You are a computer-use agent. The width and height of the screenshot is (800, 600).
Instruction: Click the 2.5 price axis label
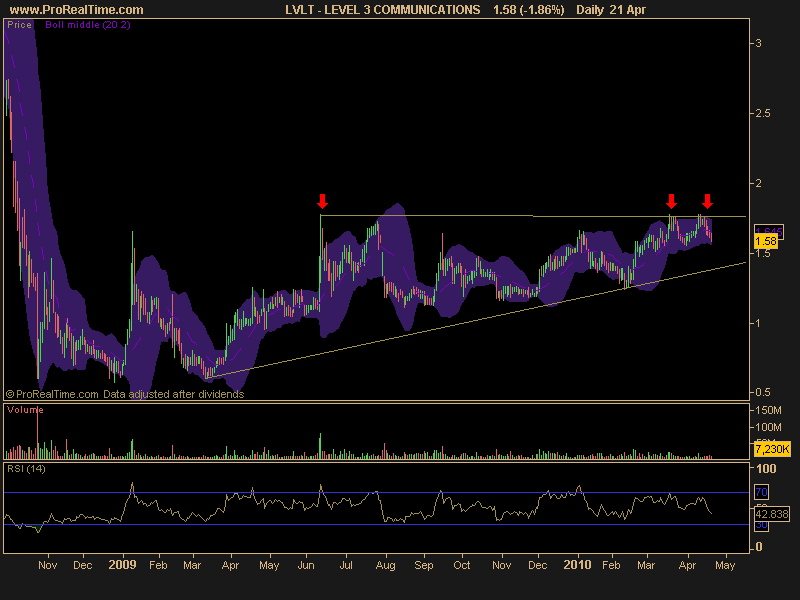pos(763,113)
